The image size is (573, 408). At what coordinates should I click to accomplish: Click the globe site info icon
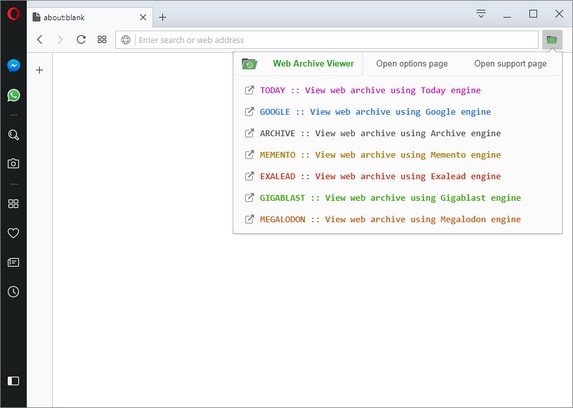126,40
